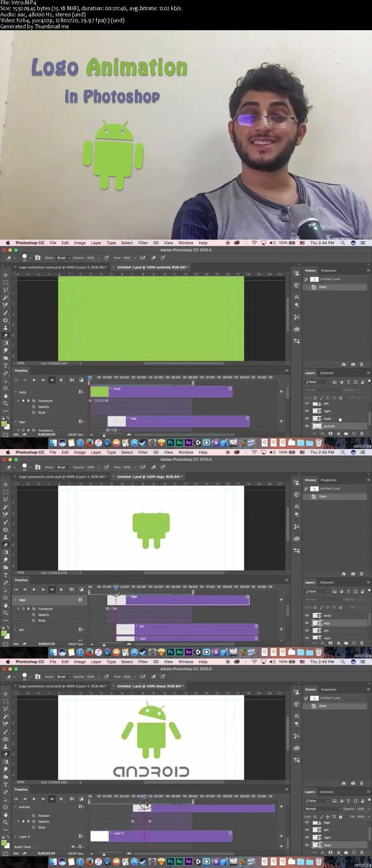372x868 pixels.
Task: Click the render video arrow in the 00:01:04 timeline
Action: pos(24,644)
